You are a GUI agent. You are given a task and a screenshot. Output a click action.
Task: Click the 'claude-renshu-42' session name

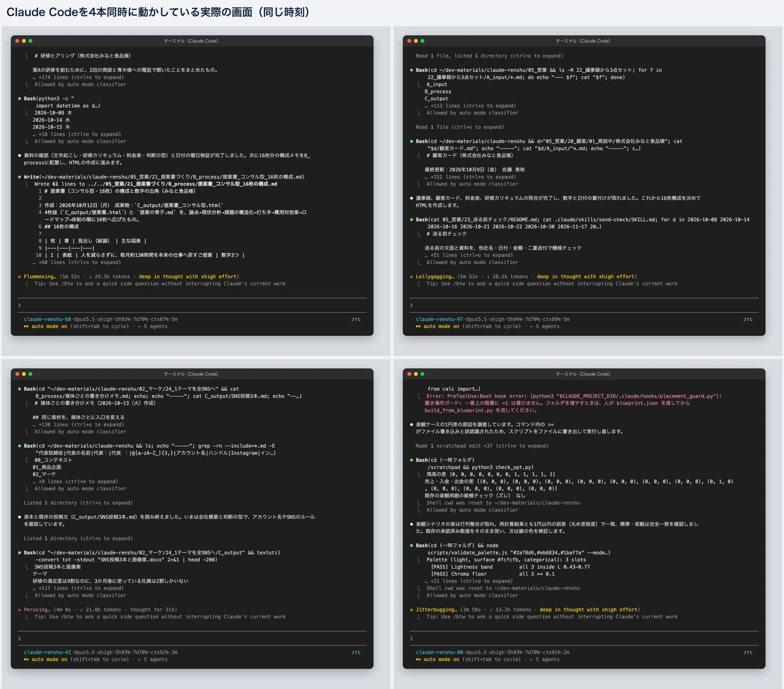pos(48,652)
